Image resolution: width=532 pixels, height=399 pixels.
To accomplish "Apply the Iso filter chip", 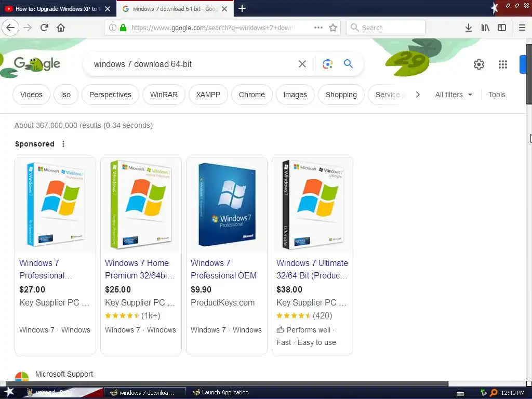I will click(x=66, y=95).
